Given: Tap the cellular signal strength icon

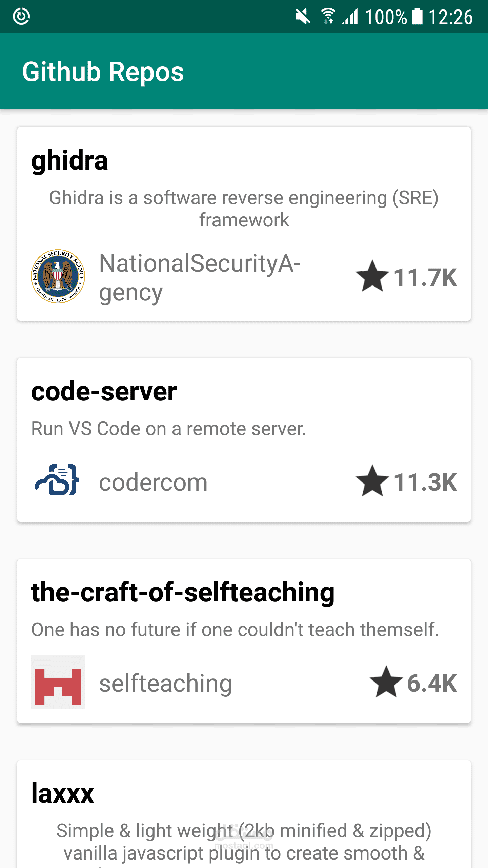Looking at the screenshot, I should [350, 16].
